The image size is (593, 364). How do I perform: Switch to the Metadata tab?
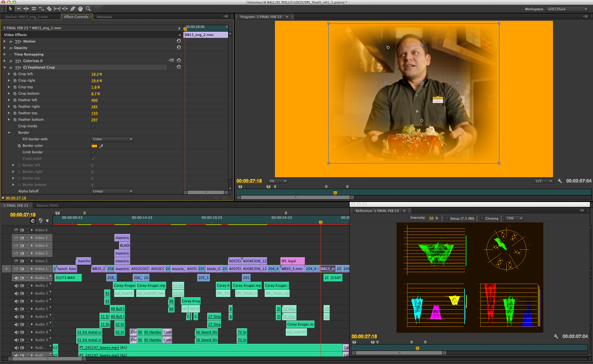click(x=104, y=17)
